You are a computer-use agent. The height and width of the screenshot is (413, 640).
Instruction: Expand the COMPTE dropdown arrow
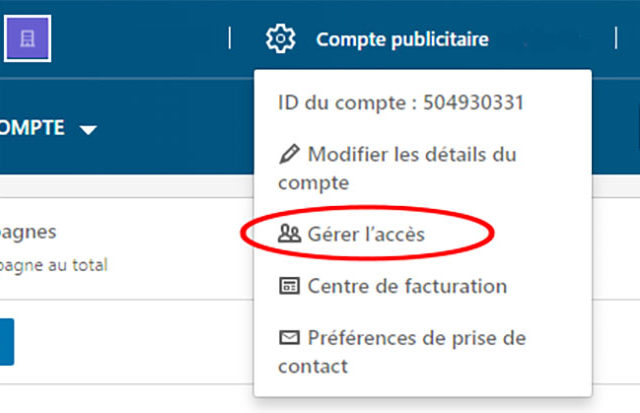click(88, 130)
